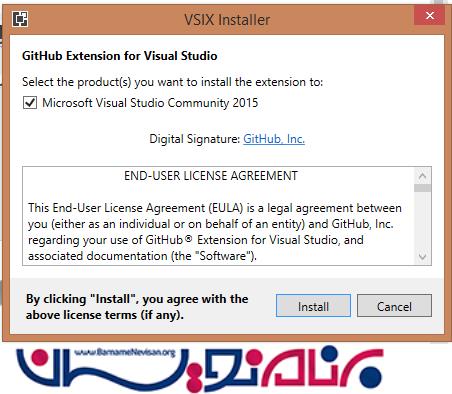This screenshot has width=452, height=394.
Task: Click the VSIX Installer title text
Action: pos(227,20)
